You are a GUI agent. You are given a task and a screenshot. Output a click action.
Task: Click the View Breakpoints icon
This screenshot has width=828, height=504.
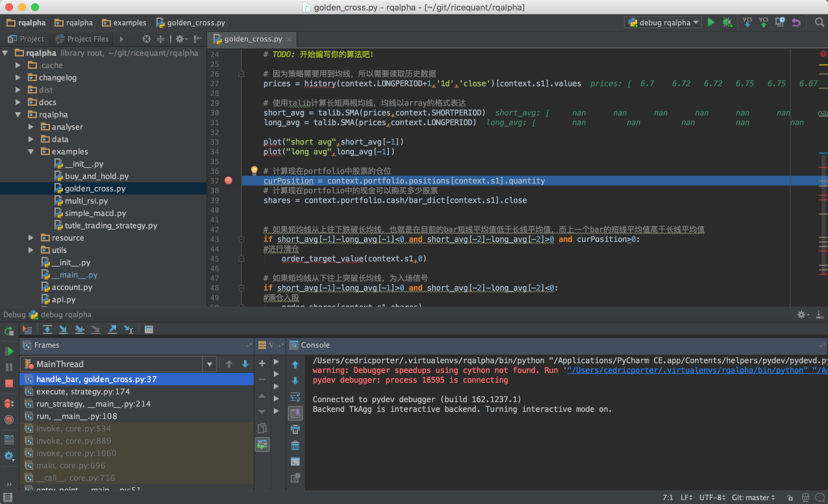point(9,403)
